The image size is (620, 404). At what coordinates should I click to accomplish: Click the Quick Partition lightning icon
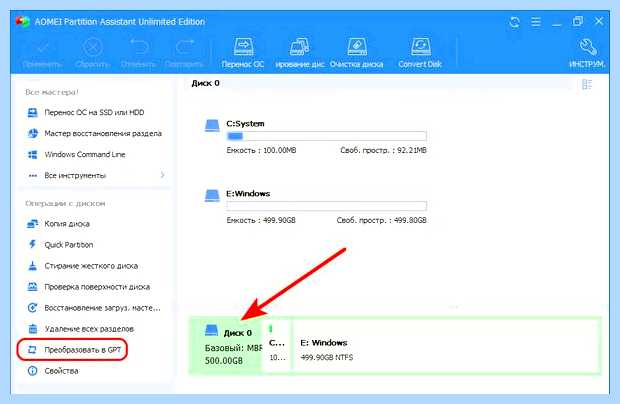click(32, 244)
